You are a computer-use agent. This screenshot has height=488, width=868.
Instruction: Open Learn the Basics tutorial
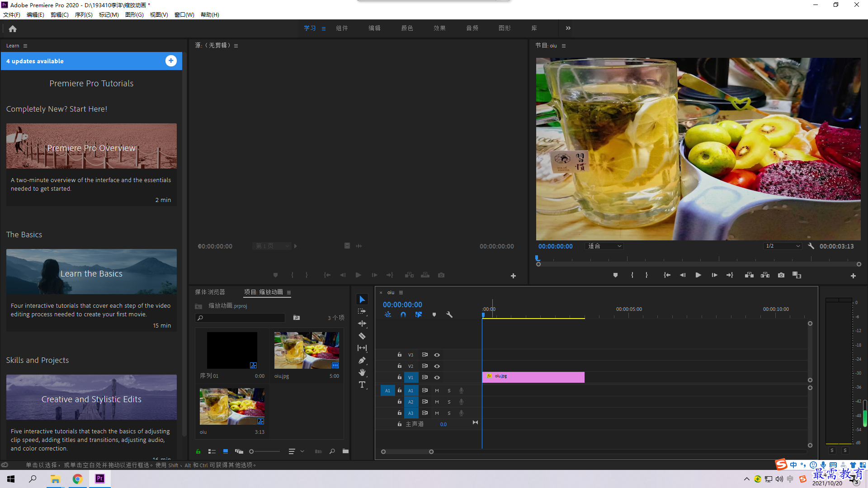(x=91, y=272)
